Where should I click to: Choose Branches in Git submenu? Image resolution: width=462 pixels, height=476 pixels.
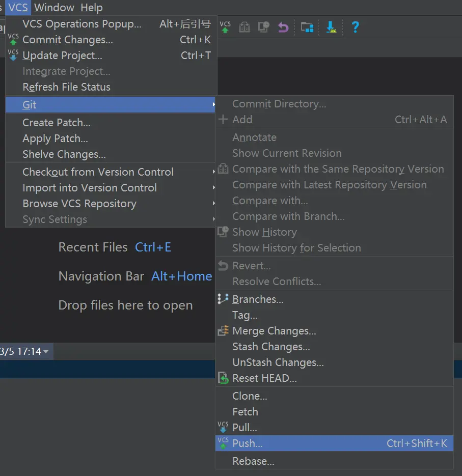[334, 299]
